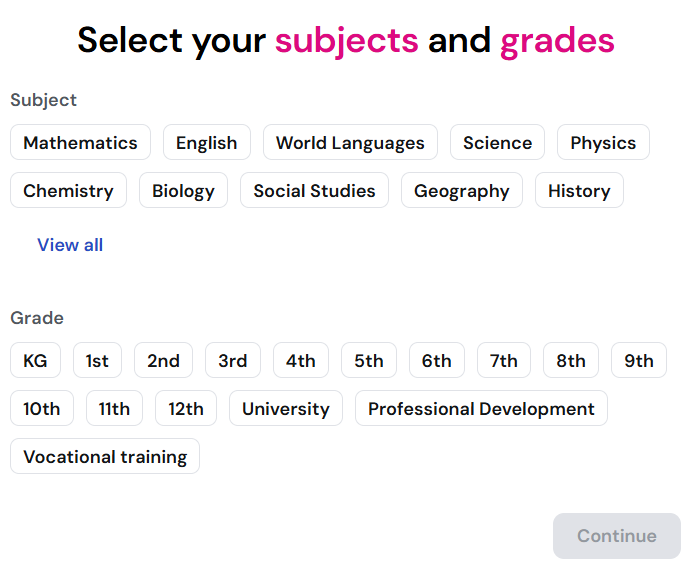Toggle the 12th grade chip
This screenshot has width=696, height=568.
tap(185, 409)
